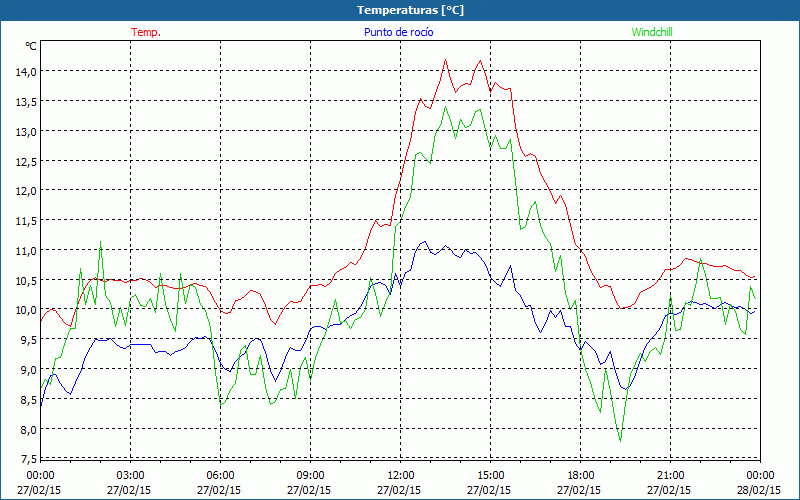Click the 11,5 y-axis value
Image resolution: width=800 pixels, height=500 pixels.
[x=27, y=221]
